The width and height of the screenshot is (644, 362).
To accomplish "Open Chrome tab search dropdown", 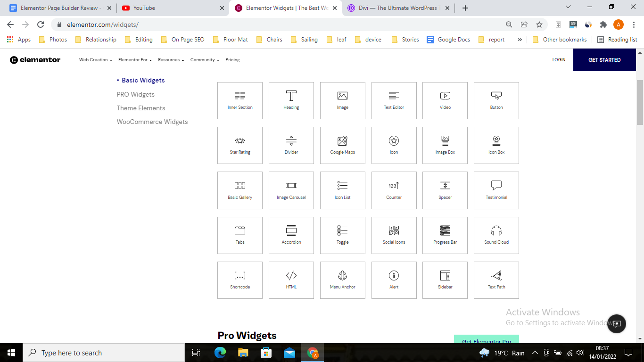I will click(568, 7).
